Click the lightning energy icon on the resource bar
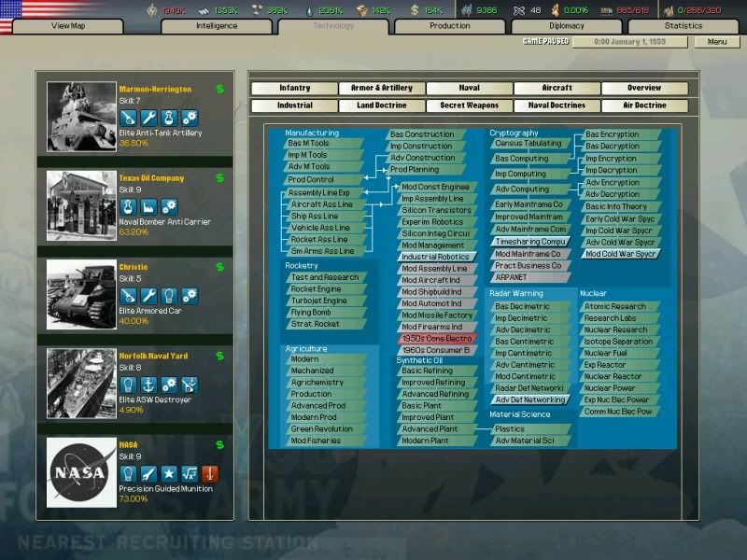The height and width of the screenshot is (560, 747). pyautogui.click(x=152, y=7)
